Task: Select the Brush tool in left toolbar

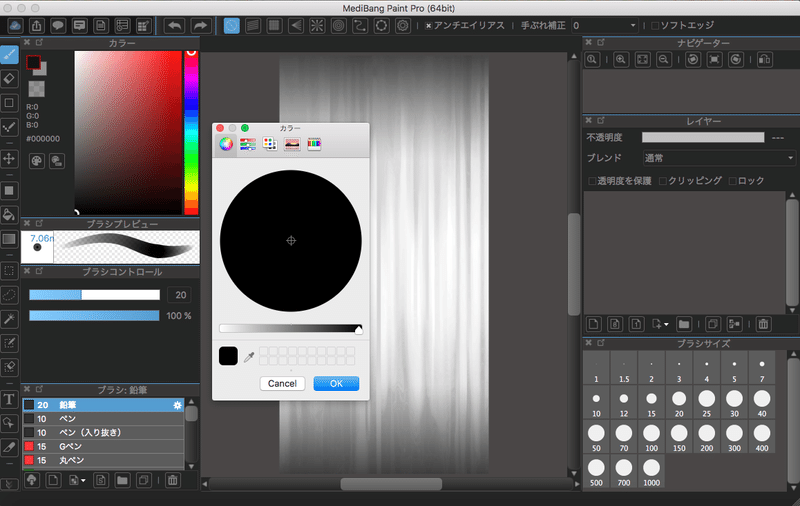Action: pos(9,55)
